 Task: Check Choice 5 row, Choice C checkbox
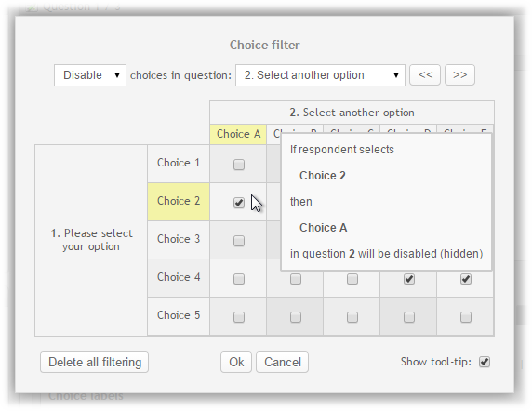352,317
